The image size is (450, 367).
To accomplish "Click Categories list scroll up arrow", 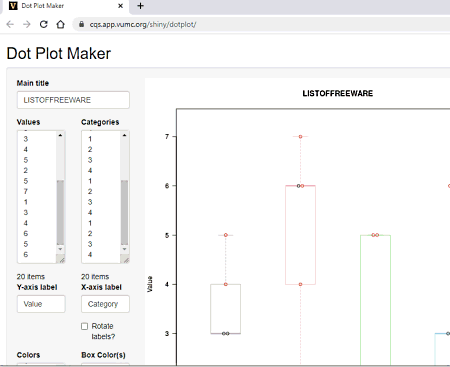I will pos(124,135).
